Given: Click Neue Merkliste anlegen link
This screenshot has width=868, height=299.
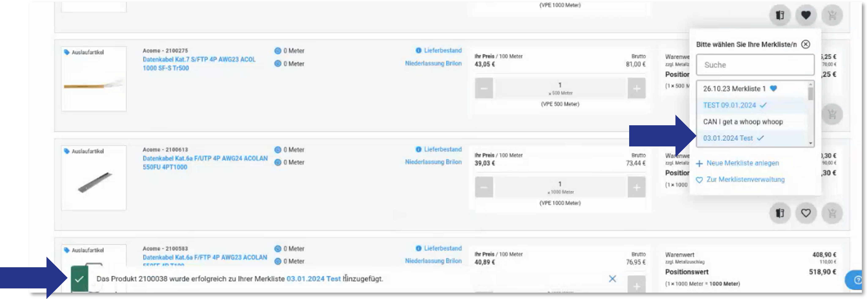Looking at the screenshot, I should coord(742,163).
